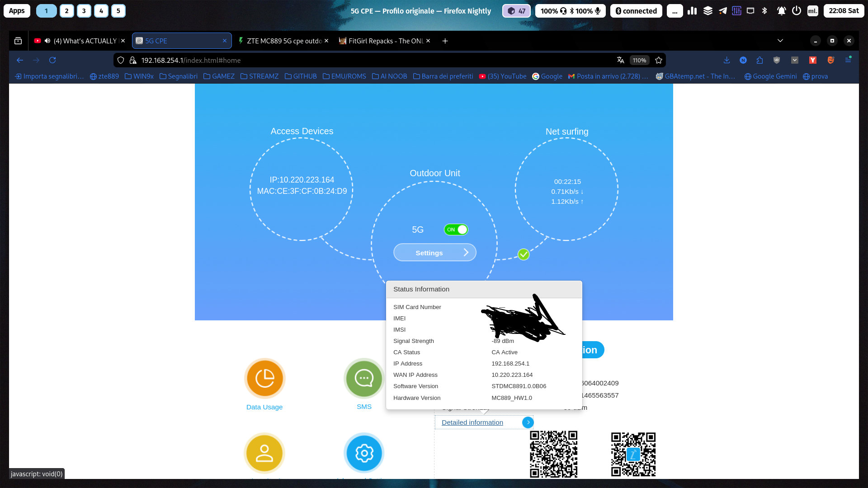The width and height of the screenshot is (868, 488).
Task: Click the Outdoor Unit Settings button
Action: [434, 253]
